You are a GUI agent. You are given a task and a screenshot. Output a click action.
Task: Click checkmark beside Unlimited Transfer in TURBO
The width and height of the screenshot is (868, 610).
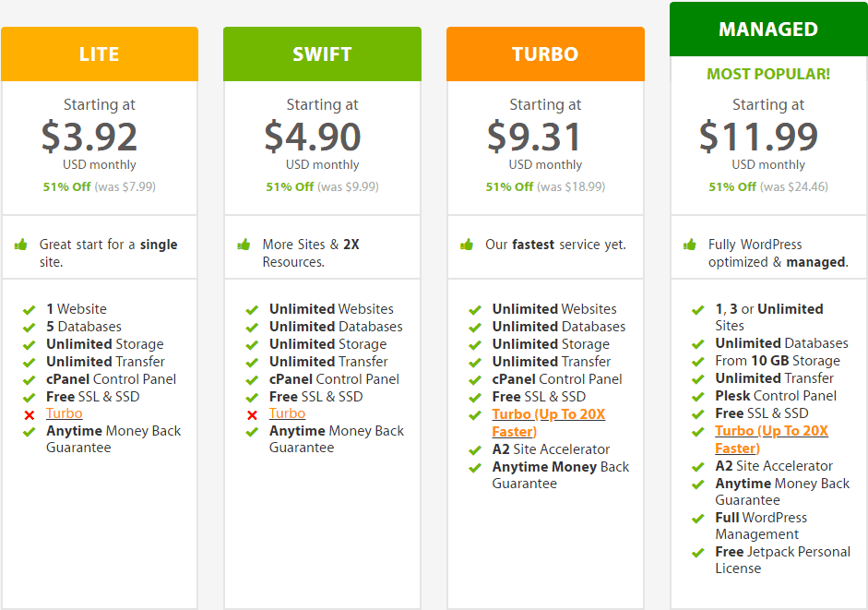click(475, 363)
